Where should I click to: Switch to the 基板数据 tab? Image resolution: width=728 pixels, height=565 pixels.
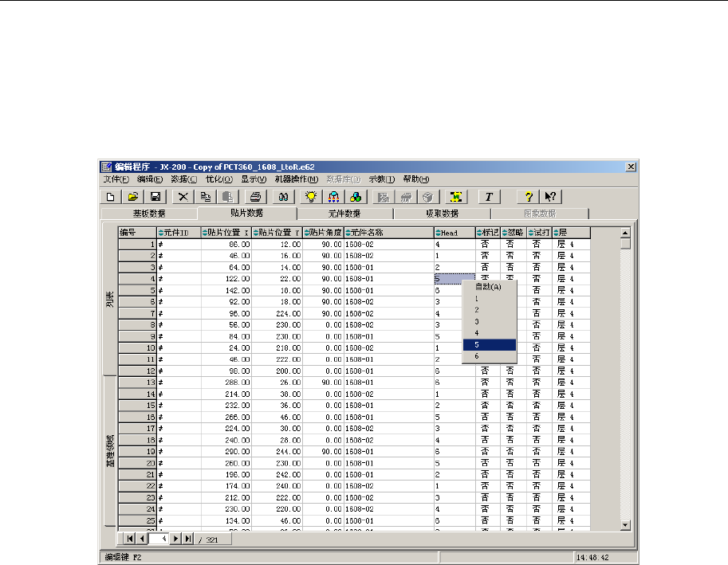point(149,214)
